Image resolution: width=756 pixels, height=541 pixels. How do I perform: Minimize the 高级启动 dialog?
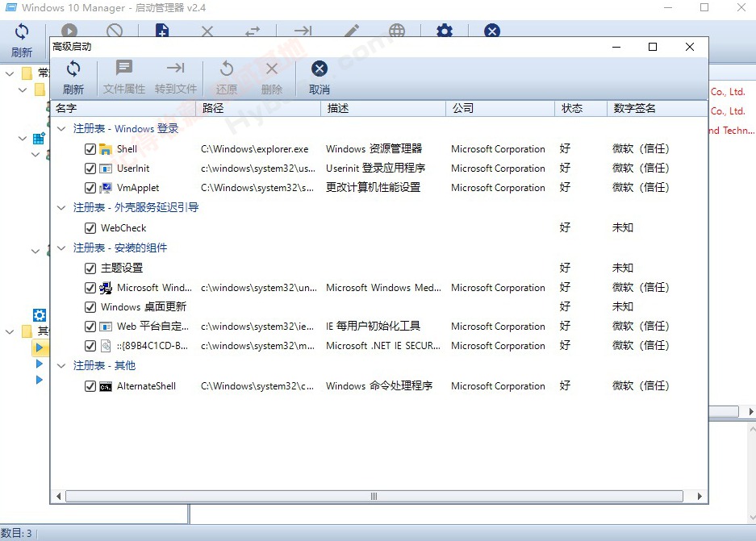[x=616, y=47]
